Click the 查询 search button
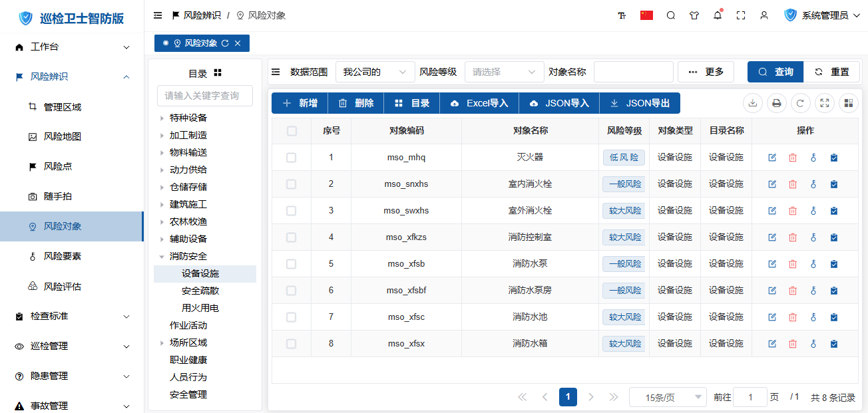This screenshot has height=413, width=868. [775, 72]
